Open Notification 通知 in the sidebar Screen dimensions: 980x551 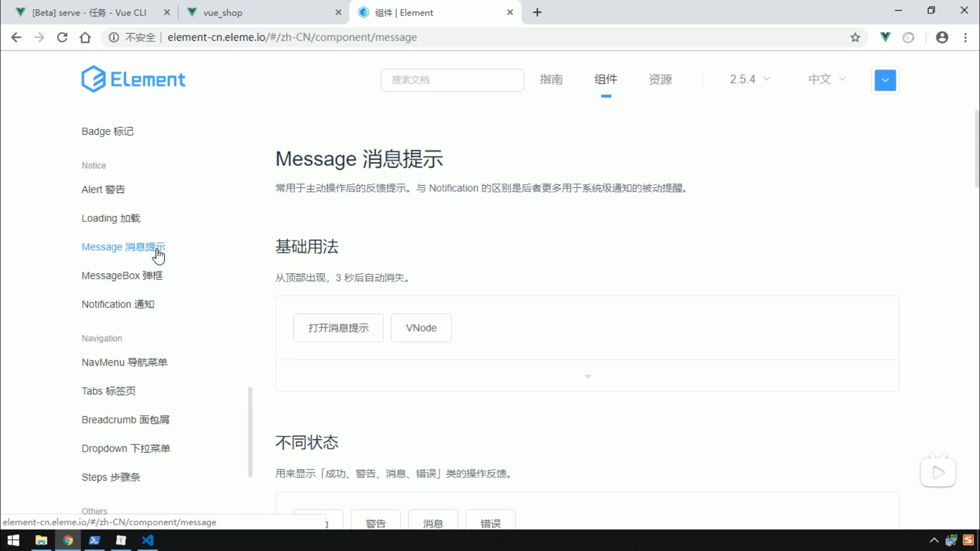tap(118, 305)
